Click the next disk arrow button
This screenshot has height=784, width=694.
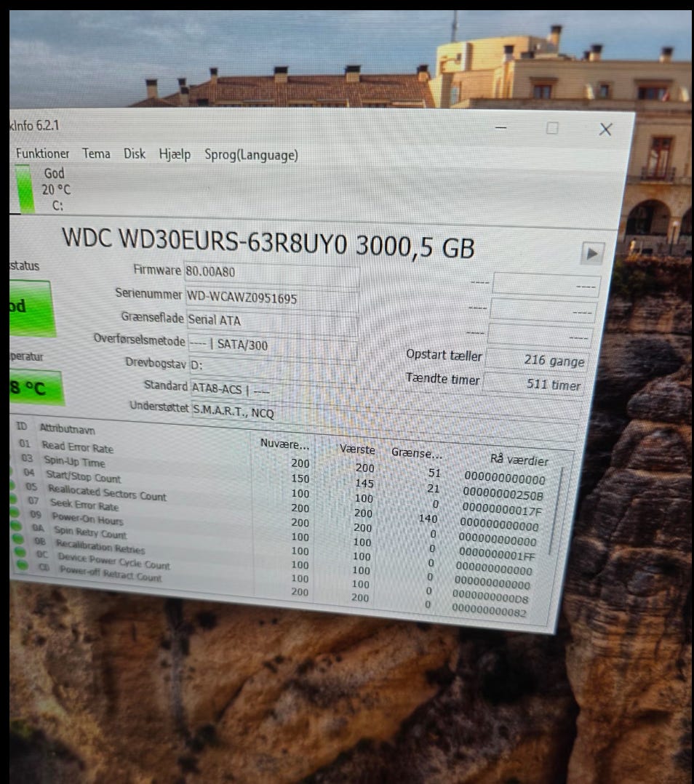[x=592, y=254]
